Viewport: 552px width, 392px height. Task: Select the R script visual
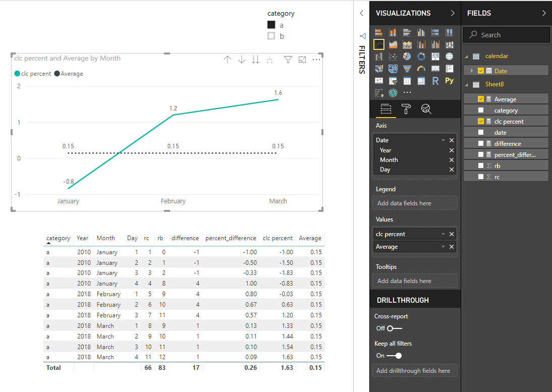435,81
